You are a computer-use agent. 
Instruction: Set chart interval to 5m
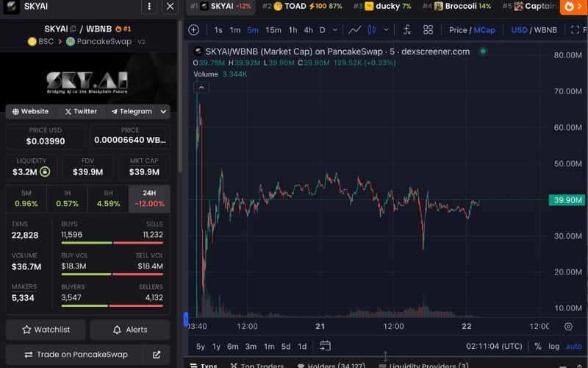253,30
